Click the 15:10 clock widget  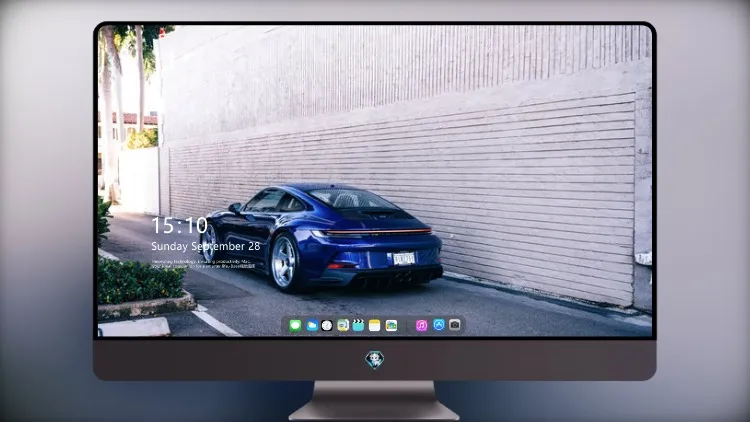tap(179, 225)
